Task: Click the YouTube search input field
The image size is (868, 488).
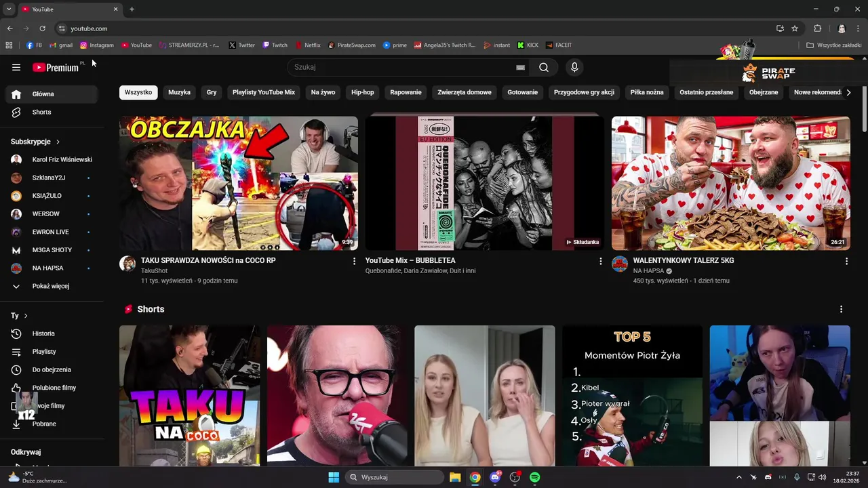Action: click(403, 67)
